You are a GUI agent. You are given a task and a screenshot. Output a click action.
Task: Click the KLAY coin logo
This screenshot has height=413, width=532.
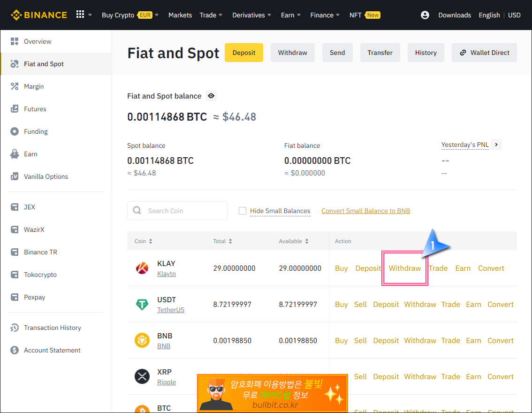coord(142,268)
